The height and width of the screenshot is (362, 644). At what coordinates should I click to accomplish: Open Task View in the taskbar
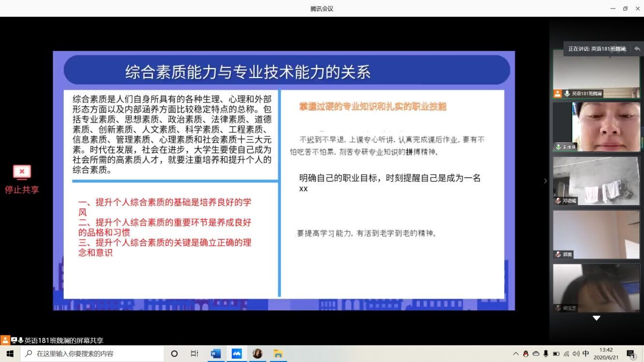194,353
